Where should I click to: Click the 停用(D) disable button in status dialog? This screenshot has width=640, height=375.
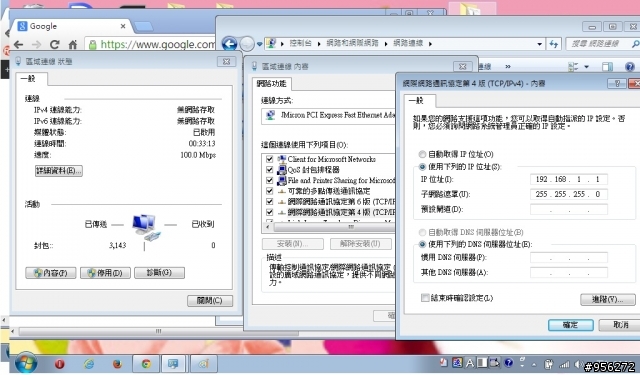[x=105, y=273]
